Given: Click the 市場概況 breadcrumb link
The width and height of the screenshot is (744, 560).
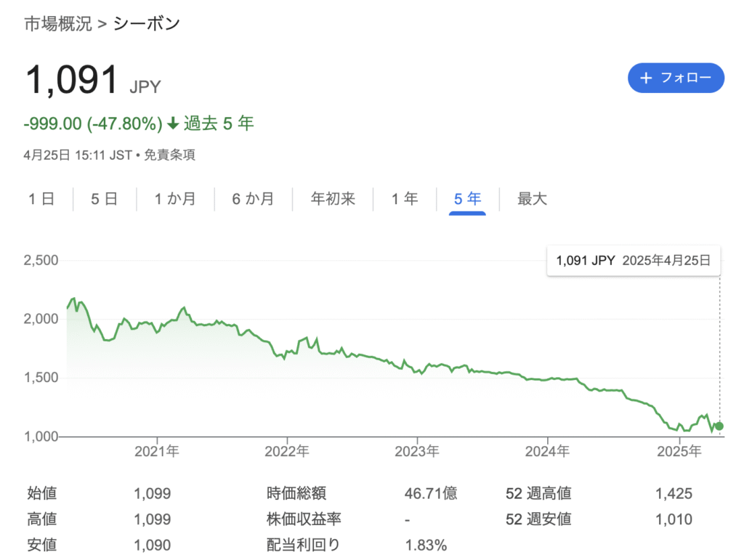Looking at the screenshot, I should coord(58,24).
